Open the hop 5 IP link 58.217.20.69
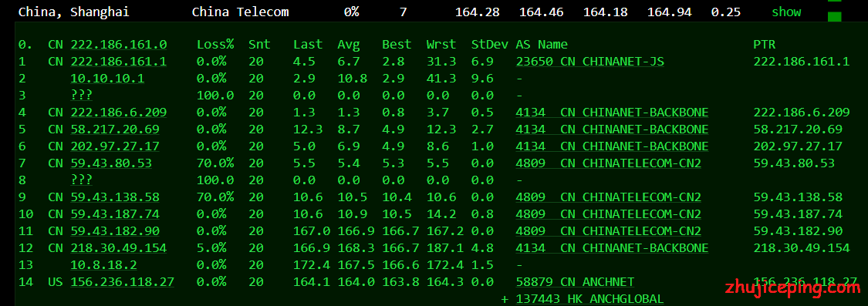Screen dimensions: 868x306 click(115, 129)
